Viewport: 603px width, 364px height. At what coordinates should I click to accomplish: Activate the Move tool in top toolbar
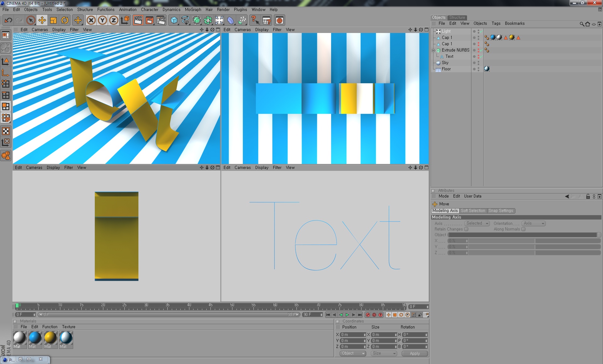pyautogui.click(x=42, y=20)
